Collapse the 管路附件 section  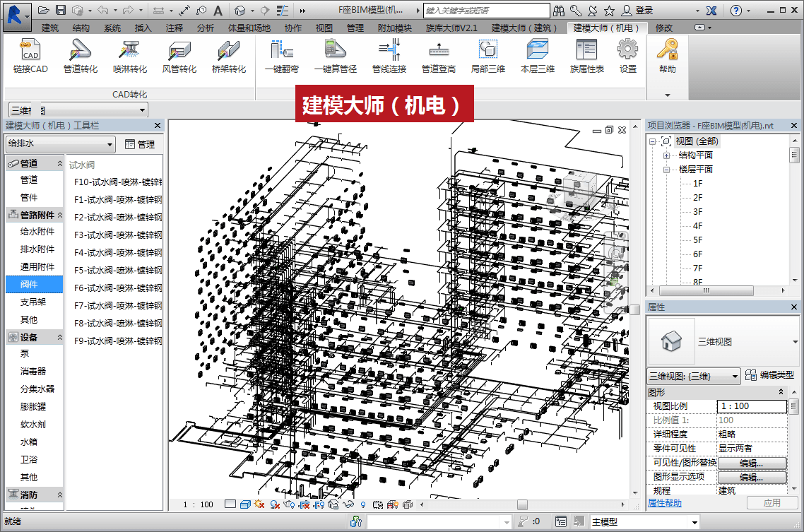(59, 215)
